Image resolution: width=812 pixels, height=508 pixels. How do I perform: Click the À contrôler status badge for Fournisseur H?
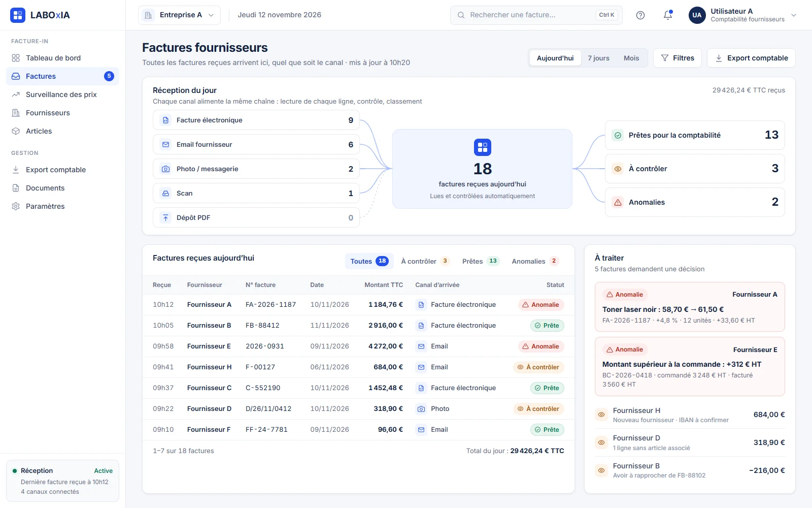[x=538, y=367]
